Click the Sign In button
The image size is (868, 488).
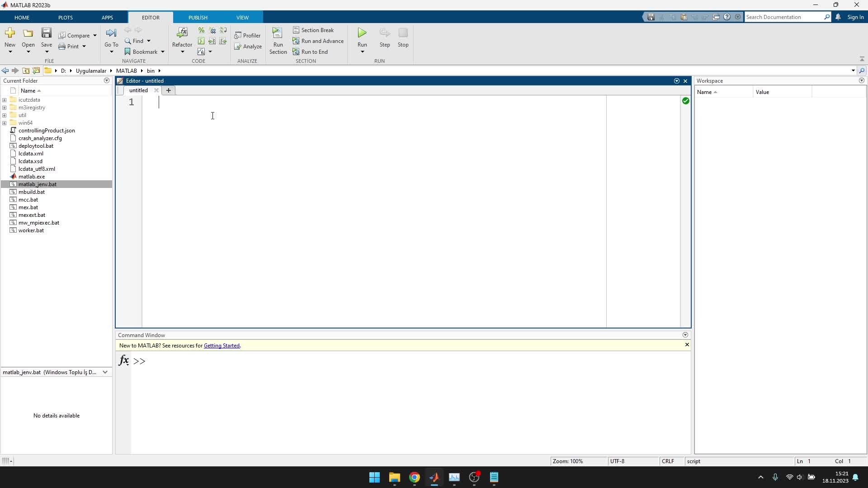tap(855, 17)
